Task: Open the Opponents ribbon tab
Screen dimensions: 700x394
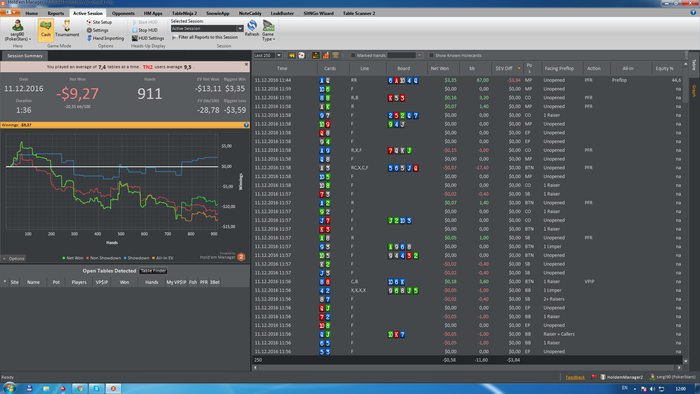Action: 123,13
